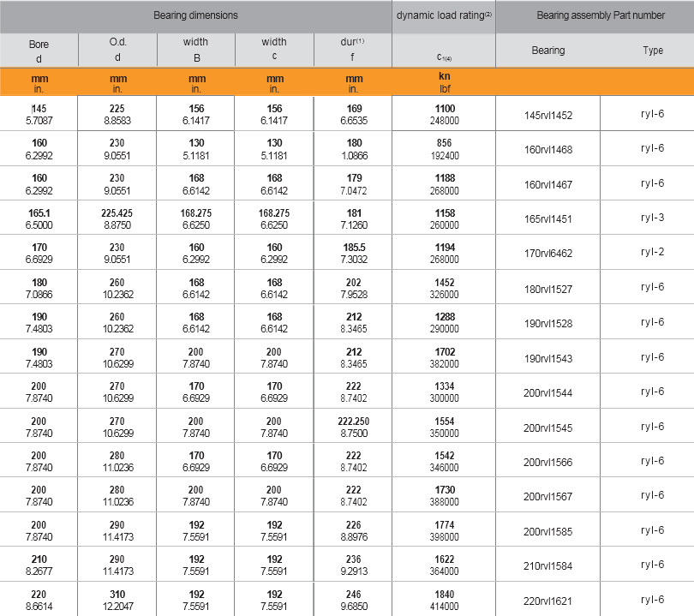Choose the 200rvl1585 part number

[548, 530]
